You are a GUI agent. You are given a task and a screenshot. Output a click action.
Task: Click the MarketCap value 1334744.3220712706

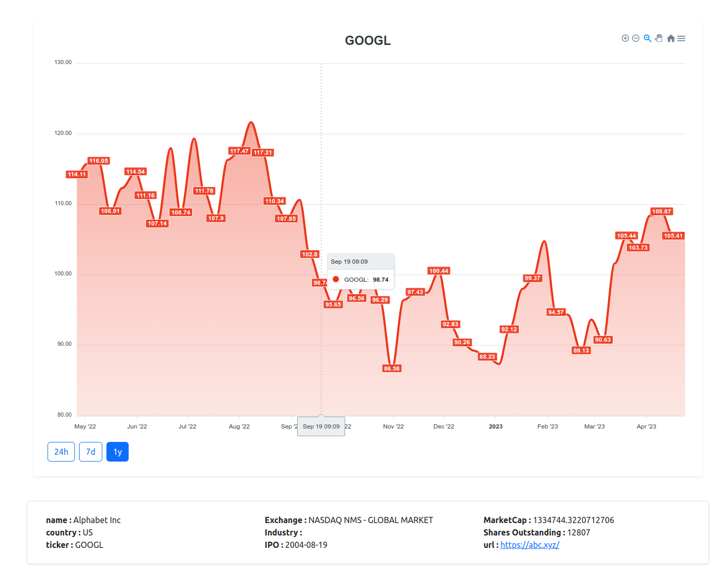(x=574, y=520)
